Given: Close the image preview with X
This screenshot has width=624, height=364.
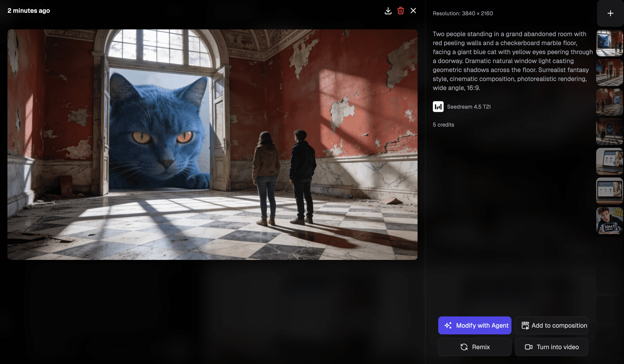Looking at the screenshot, I should pyautogui.click(x=413, y=11).
